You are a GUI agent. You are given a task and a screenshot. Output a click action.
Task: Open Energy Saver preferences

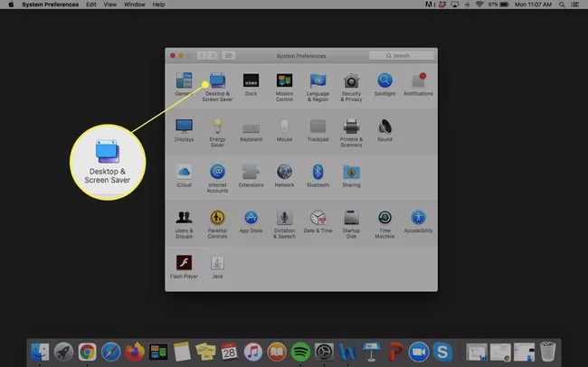coord(217,132)
